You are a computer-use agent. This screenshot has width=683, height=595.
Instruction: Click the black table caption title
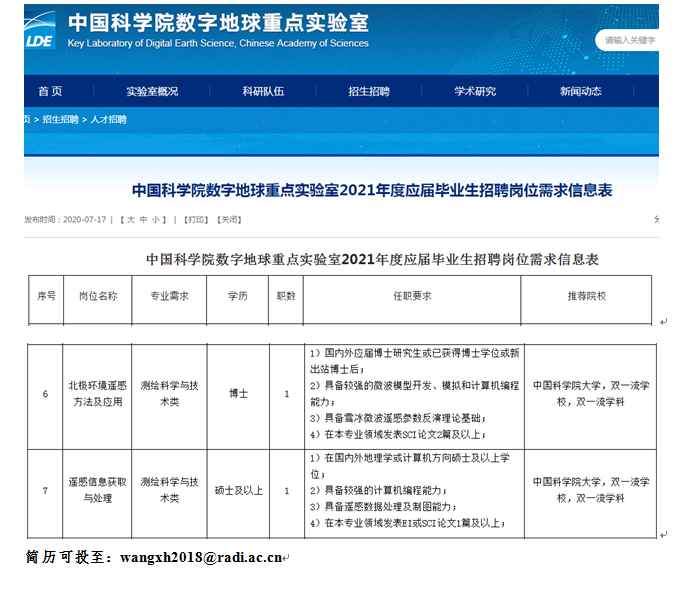pos(372,260)
